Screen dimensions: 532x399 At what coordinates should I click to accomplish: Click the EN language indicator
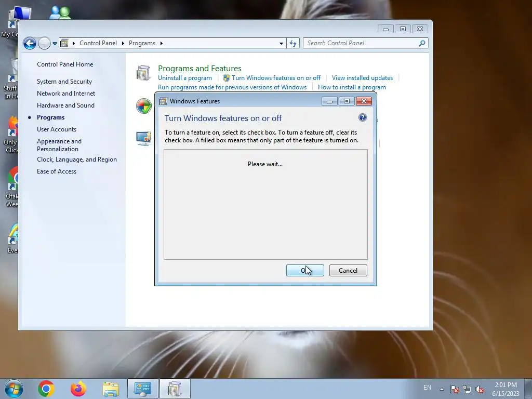[x=427, y=387]
